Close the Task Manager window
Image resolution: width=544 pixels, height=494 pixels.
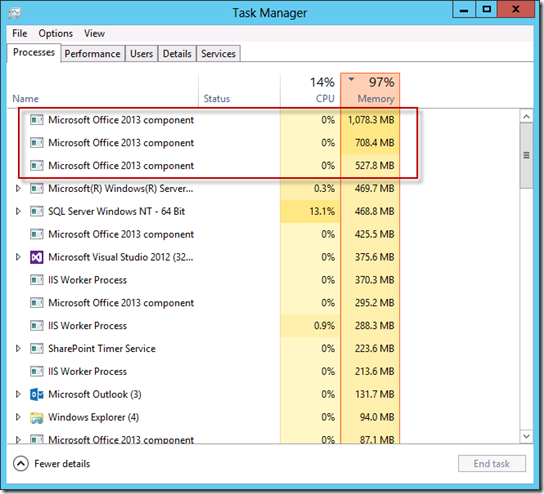click(516, 10)
